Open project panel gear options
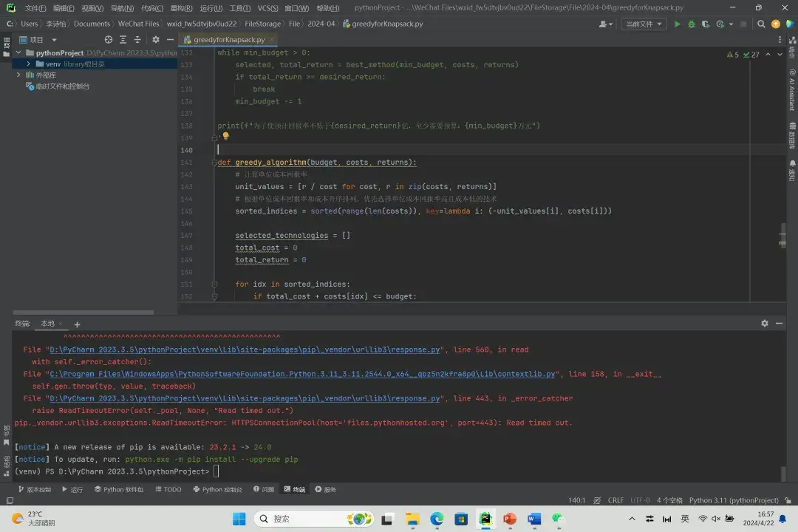 click(x=156, y=40)
